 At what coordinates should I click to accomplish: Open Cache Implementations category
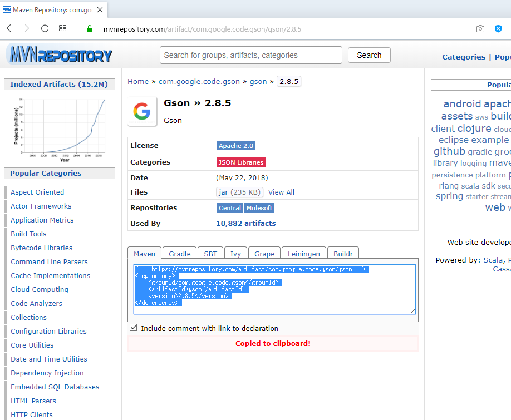pos(51,276)
